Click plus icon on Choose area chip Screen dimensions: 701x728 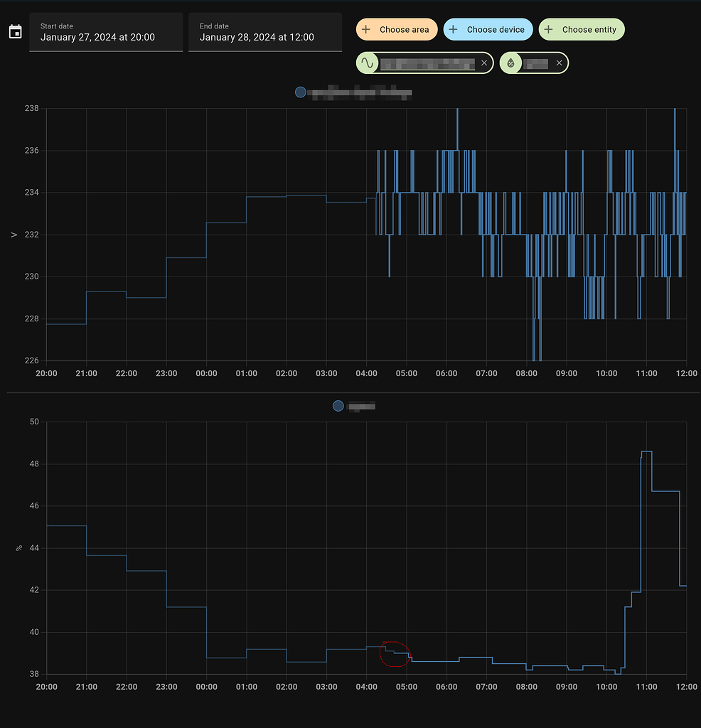[366, 29]
